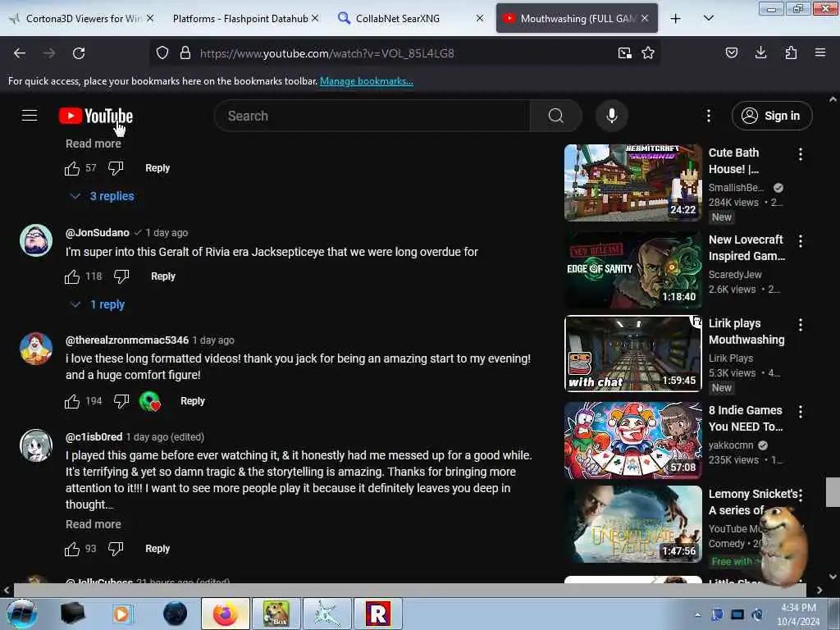Image resolution: width=840 pixels, height=630 pixels.
Task: Reply to the @c1isb0red comment
Action: point(157,549)
